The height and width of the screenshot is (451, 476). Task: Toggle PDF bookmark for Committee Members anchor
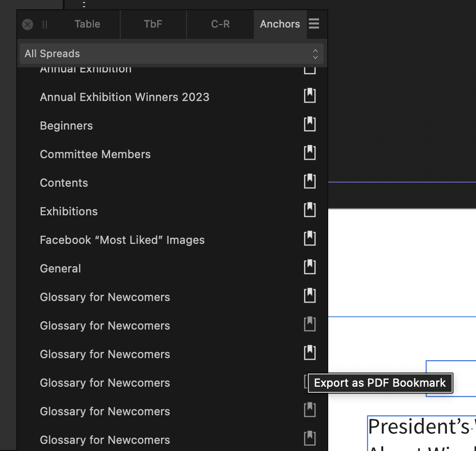(x=310, y=153)
